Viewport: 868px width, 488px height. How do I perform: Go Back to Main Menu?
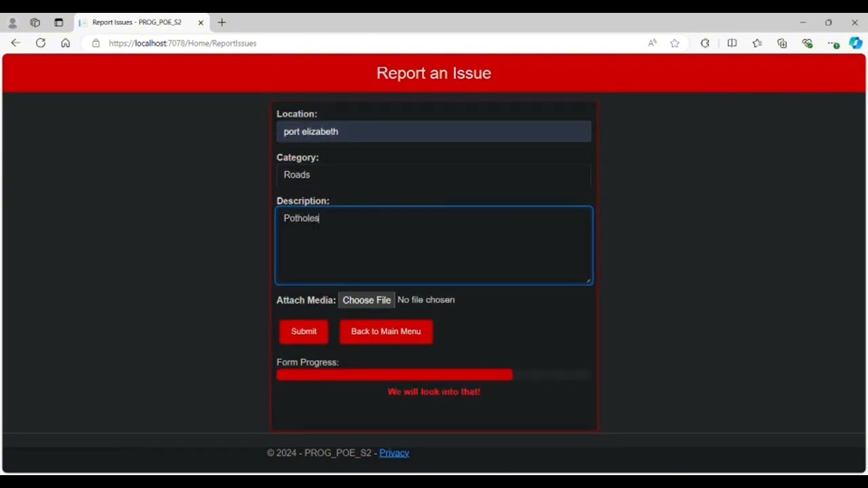[x=386, y=331]
